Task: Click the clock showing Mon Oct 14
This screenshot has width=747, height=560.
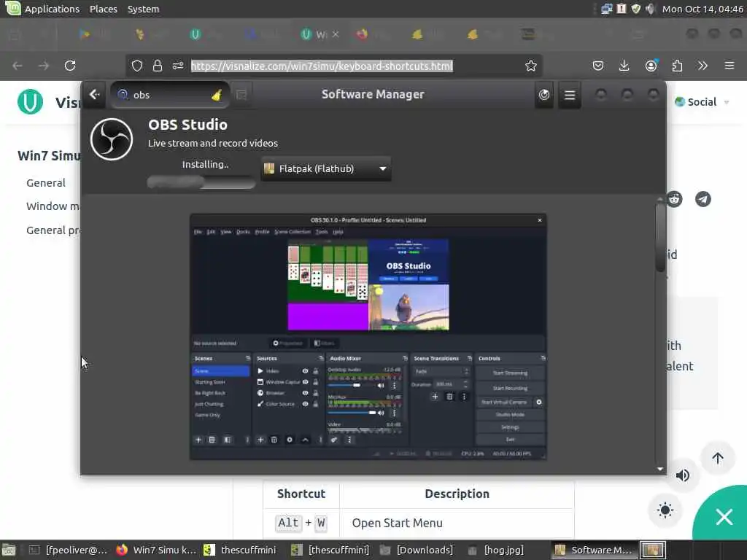Action: point(703,9)
